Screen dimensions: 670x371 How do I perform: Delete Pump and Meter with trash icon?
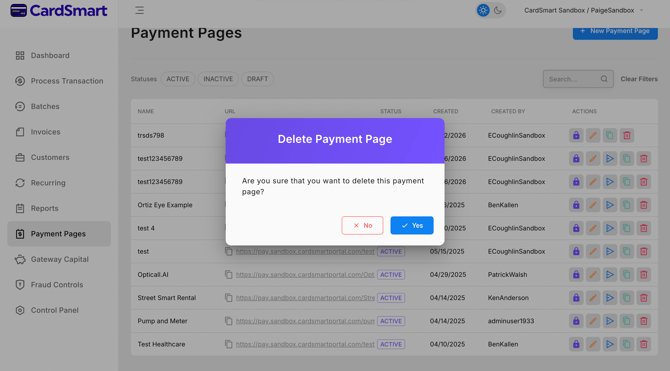coord(644,321)
